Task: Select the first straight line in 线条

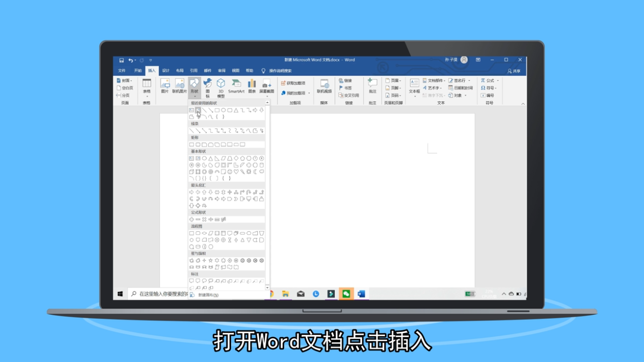Action: click(192, 131)
